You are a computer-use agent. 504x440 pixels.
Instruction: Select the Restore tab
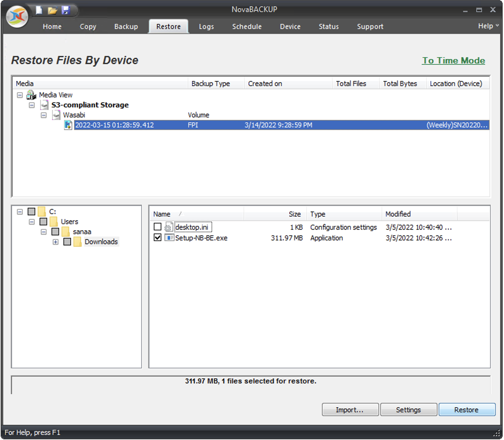[169, 26]
